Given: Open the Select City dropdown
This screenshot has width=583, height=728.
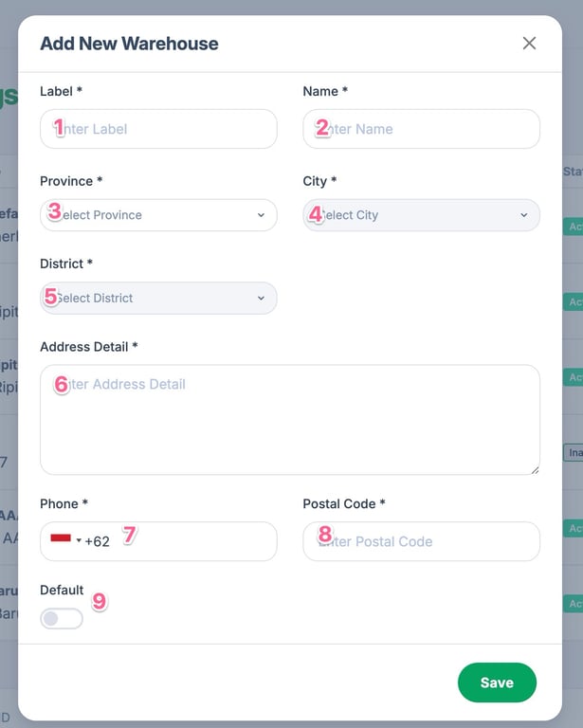Looking at the screenshot, I should [421, 215].
